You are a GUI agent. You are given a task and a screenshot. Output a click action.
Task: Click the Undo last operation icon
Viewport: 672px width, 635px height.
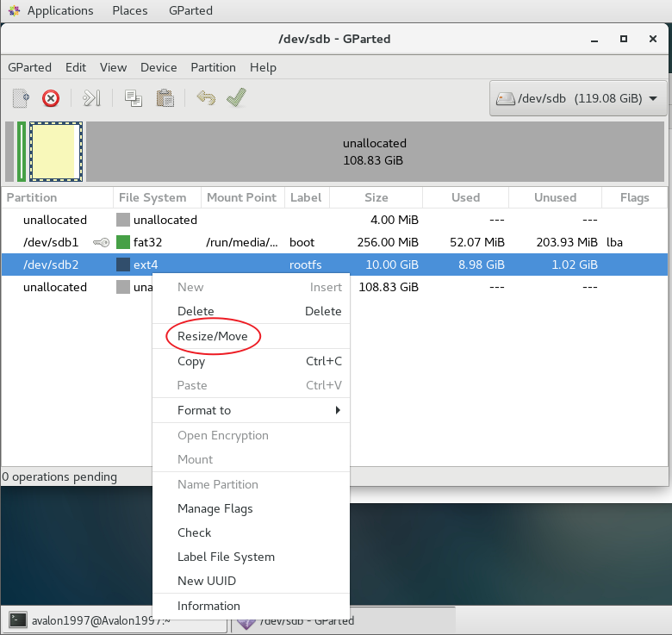tap(205, 98)
